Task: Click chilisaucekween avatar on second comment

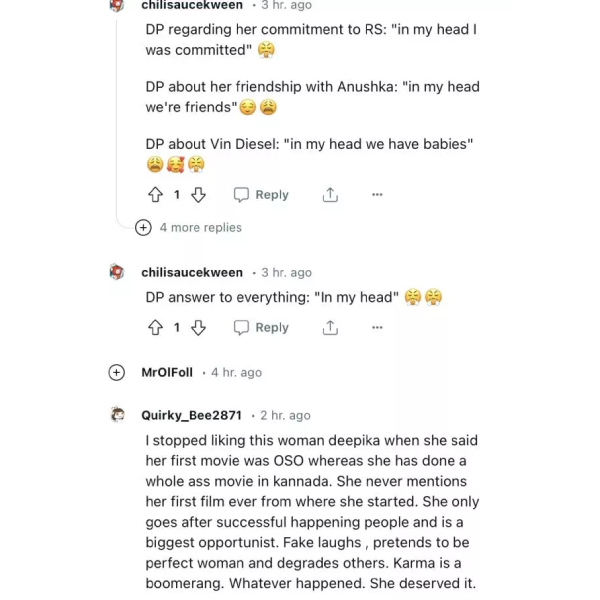Action: (117, 272)
